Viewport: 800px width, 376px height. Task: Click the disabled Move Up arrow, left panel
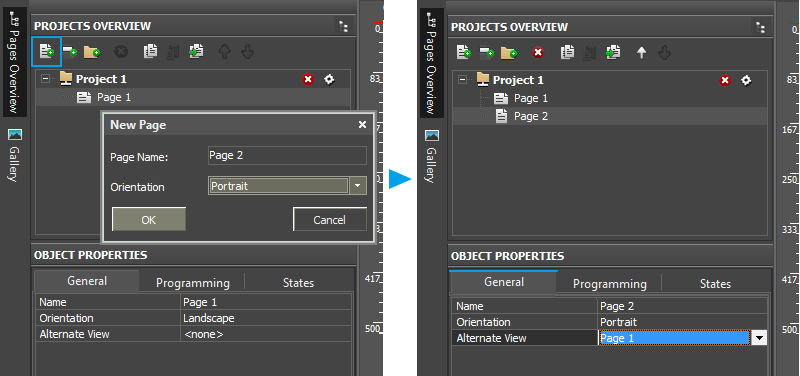click(224, 52)
